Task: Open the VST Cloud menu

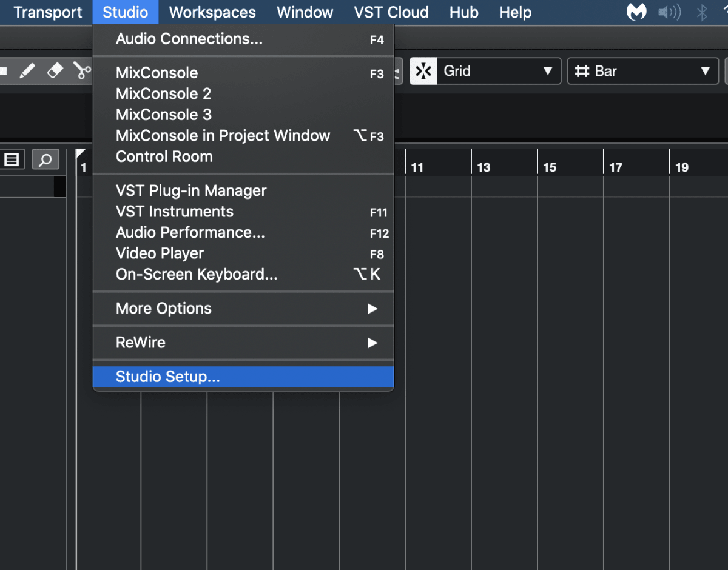Action: point(391,12)
